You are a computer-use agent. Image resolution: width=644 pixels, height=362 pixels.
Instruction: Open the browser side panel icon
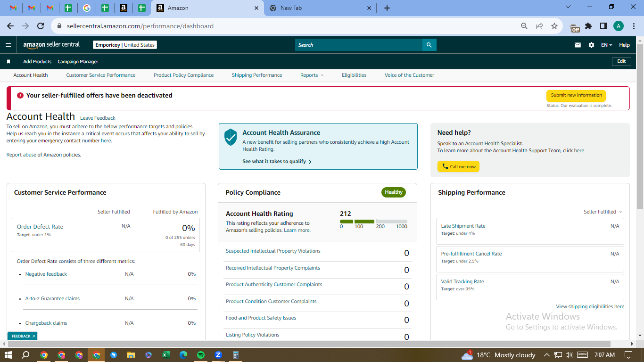pos(603,26)
